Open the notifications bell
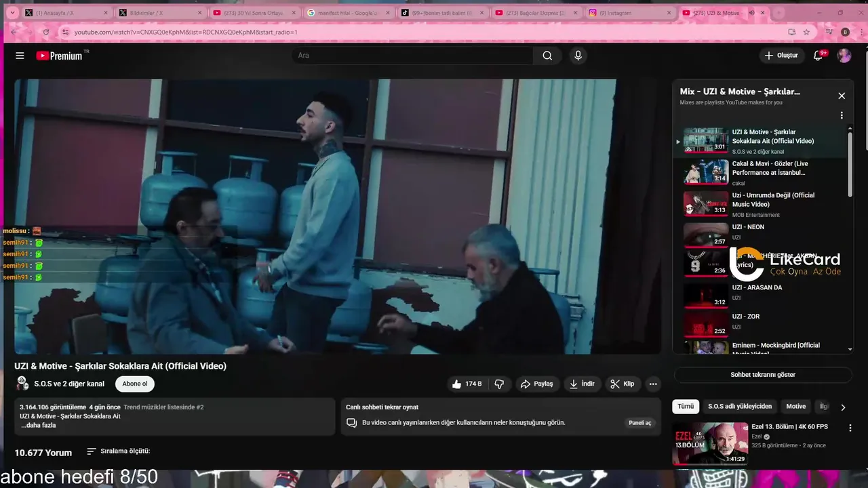Screen dimensions: 868x488 (x=818, y=56)
